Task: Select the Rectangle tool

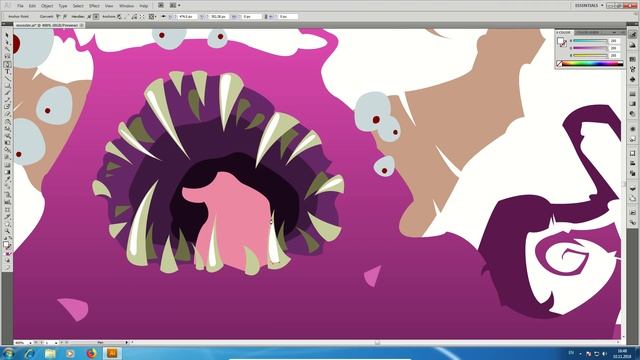Action: 7,85
